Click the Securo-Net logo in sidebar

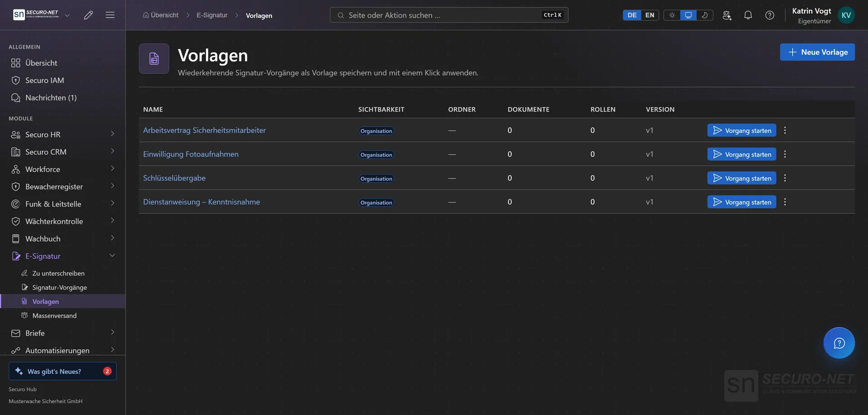tap(36, 15)
